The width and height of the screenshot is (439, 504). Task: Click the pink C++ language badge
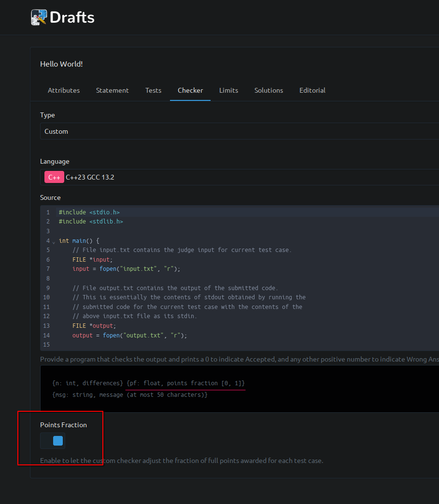click(x=54, y=177)
